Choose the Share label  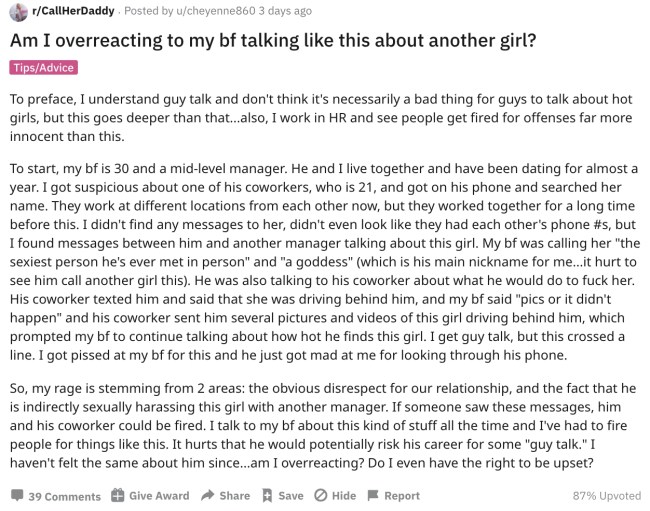pos(235,496)
